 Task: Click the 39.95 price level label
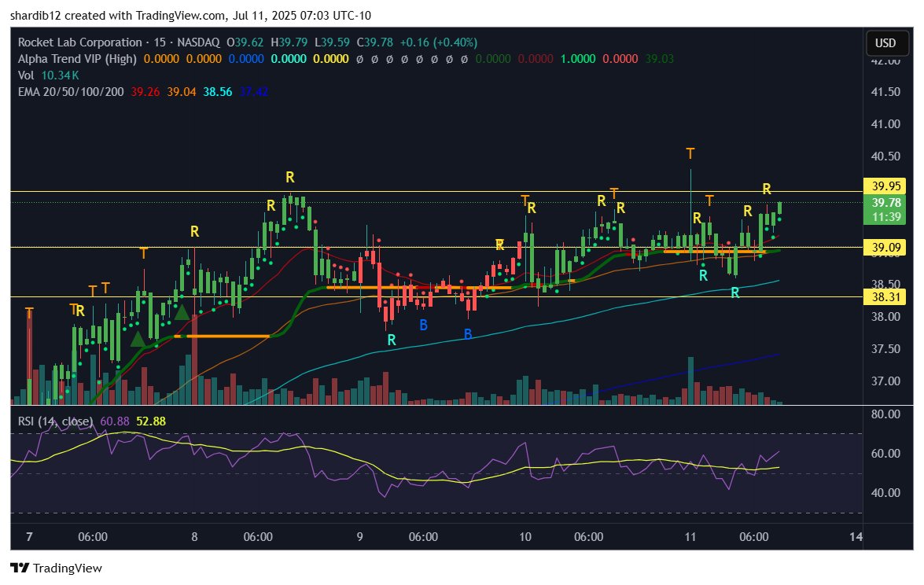[x=885, y=186]
